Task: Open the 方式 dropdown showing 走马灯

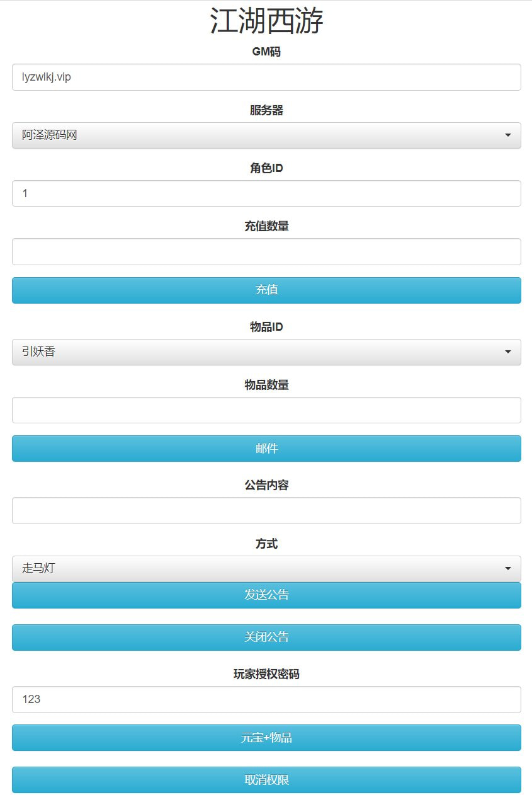Action: click(x=266, y=568)
